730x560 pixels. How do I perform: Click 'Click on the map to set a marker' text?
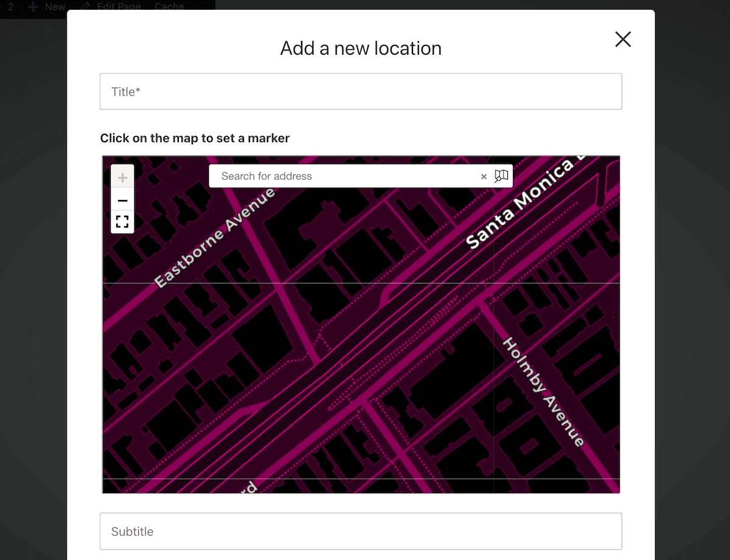(x=195, y=138)
